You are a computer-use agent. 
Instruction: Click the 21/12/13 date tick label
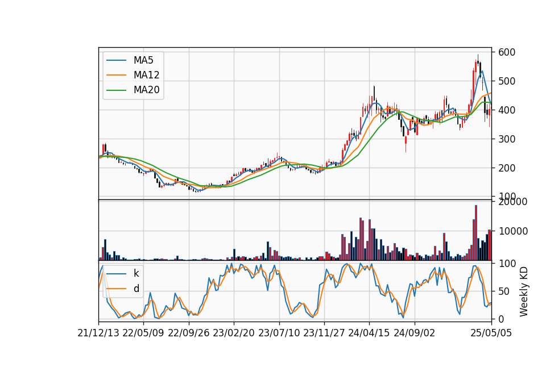pos(98,333)
